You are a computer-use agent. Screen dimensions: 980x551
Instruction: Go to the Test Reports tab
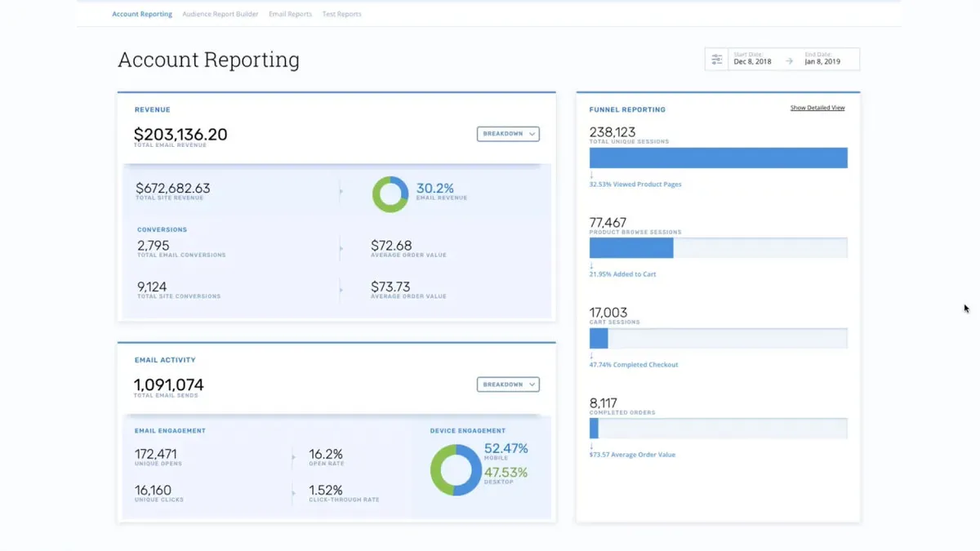(x=341, y=14)
